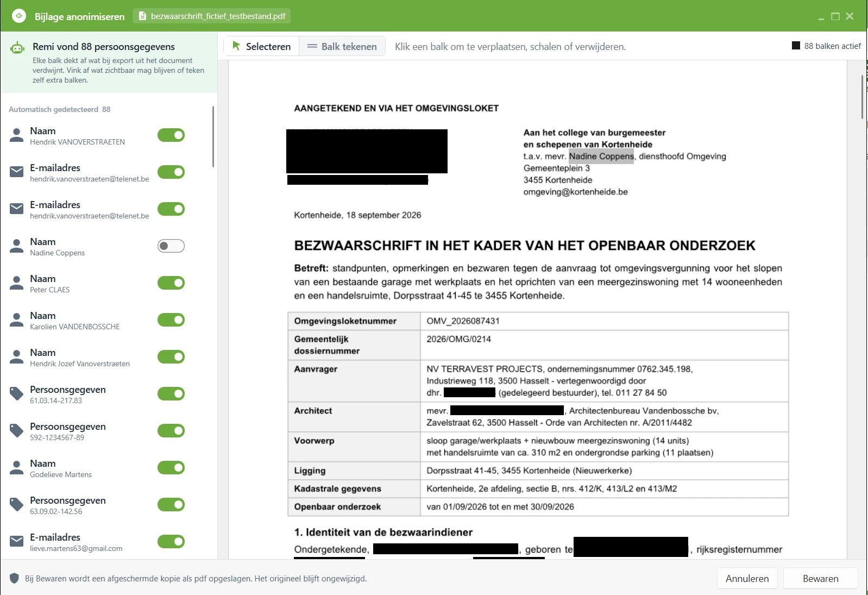The width and height of the screenshot is (868, 595).
Task: Select the large black bar above the date
Action: click(367, 151)
